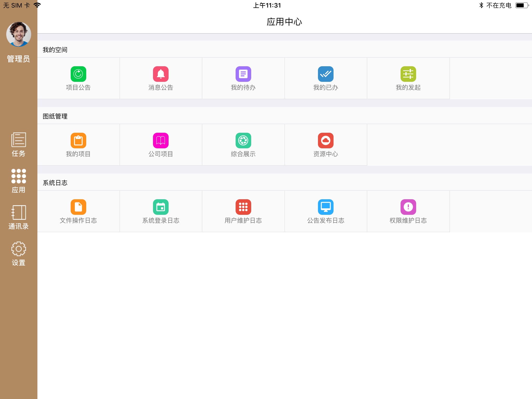Open the 用户维护日志 red grid icon
The width and height of the screenshot is (532, 399).
243,207
